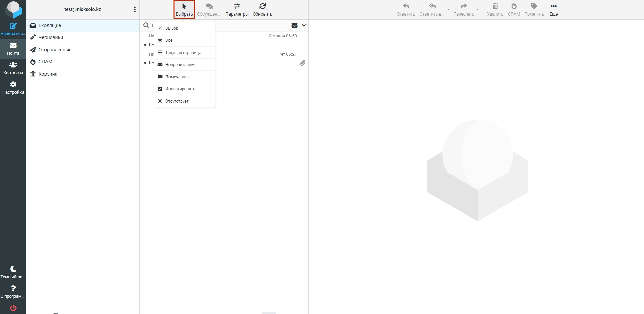The height and width of the screenshot is (314, 644).
Task: Choose Все in the selection menu
Action: (184, 40)
